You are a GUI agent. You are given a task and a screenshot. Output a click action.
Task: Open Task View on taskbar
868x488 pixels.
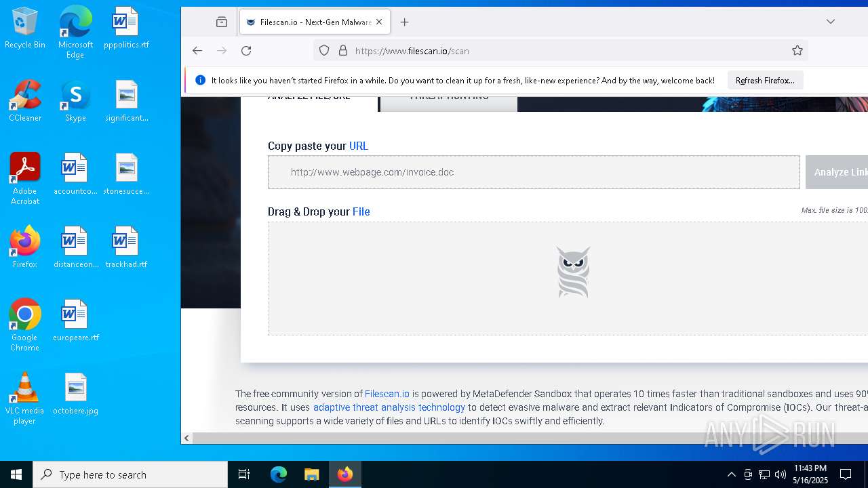pyautogui.click(x=244, y=474)
